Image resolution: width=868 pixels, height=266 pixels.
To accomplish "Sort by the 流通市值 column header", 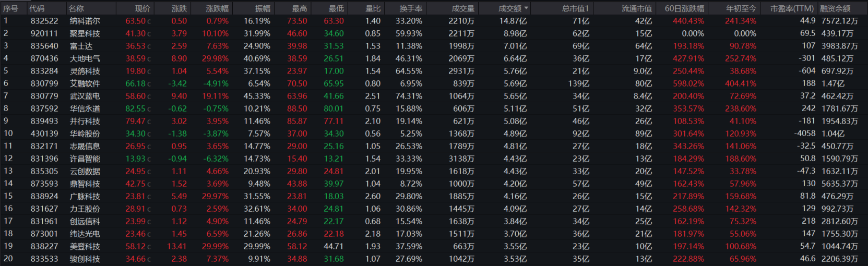I will [x=637, y=8].
